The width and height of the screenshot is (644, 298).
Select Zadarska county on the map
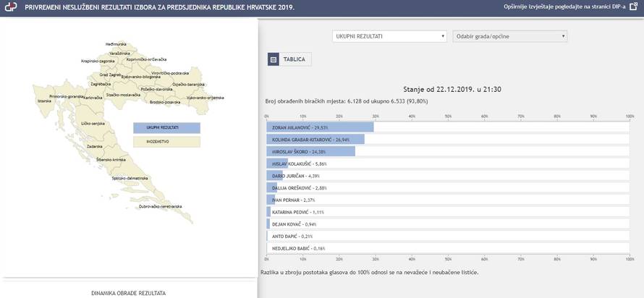point(95,146)
